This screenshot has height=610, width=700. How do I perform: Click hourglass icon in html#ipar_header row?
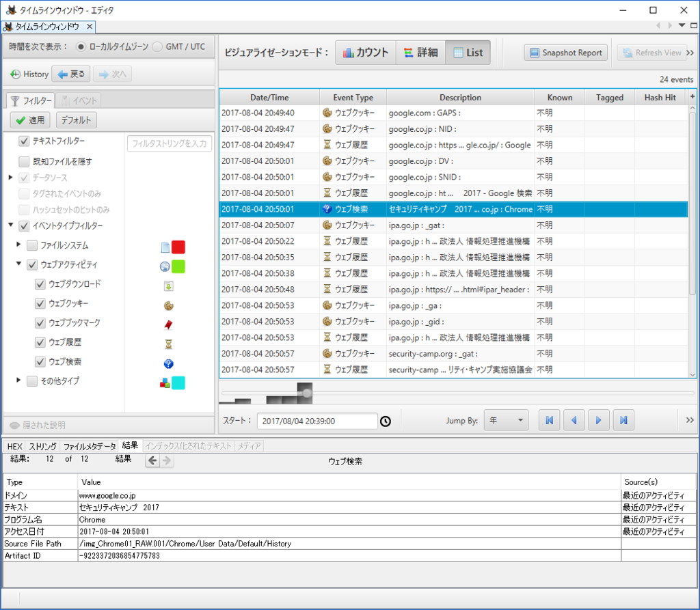(x=327, y=289)
